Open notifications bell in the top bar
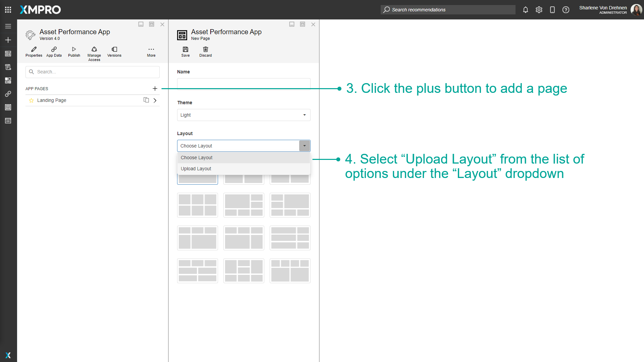 (526, 10)
